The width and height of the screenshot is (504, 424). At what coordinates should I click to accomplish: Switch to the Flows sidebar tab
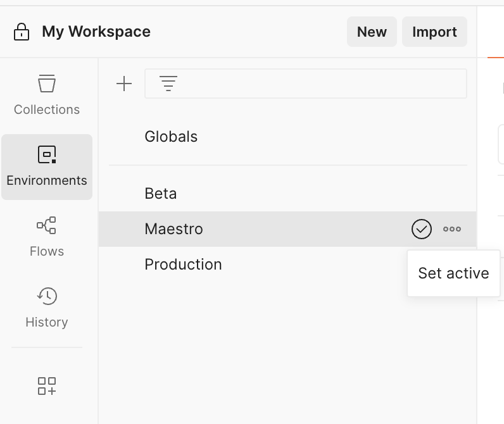pos(47,237)
